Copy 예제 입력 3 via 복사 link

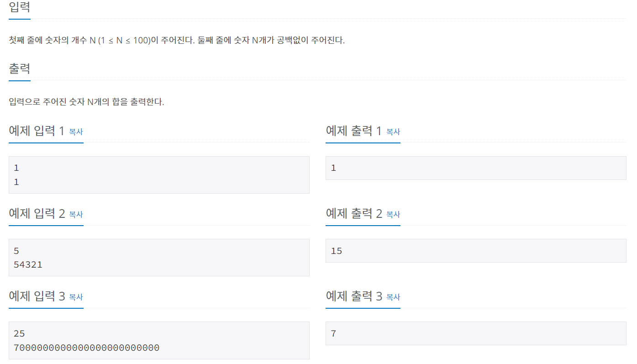76,297
